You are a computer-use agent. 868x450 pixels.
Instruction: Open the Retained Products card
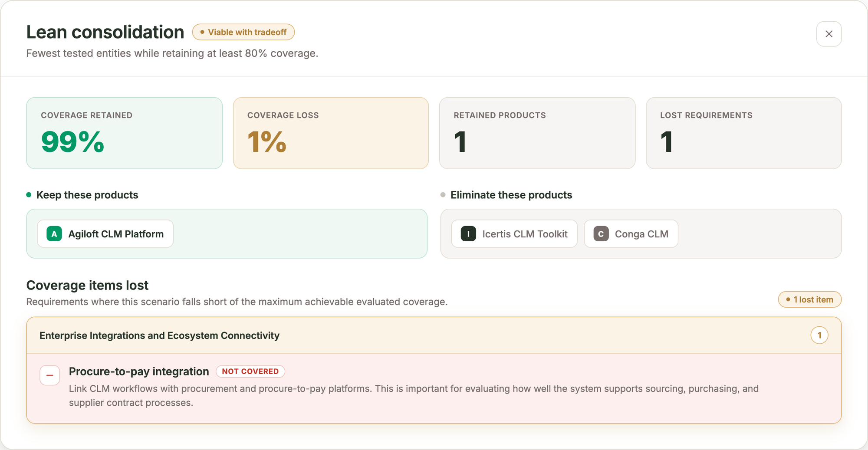click(537, 133)
